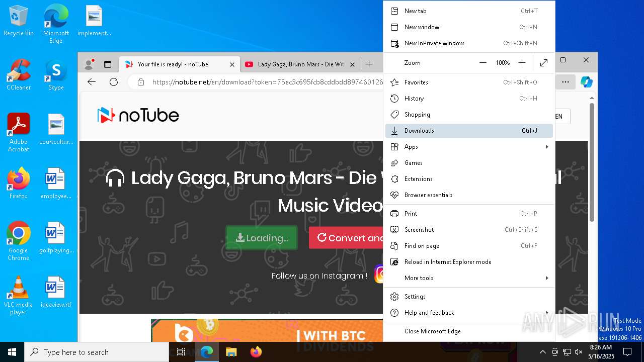Open Adobe Acrobat shortcut
This screenshot has height=362, width=644.
[19, 132]
